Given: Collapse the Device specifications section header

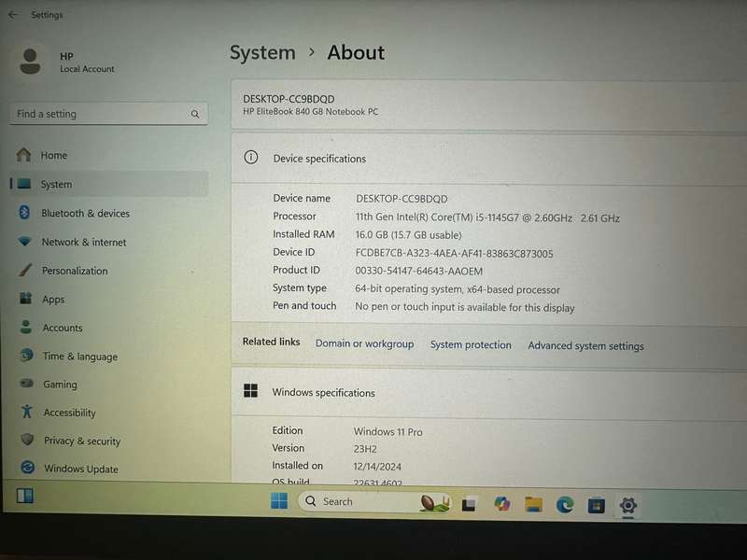Looking at the screenshot, I should tap(488, 159).
